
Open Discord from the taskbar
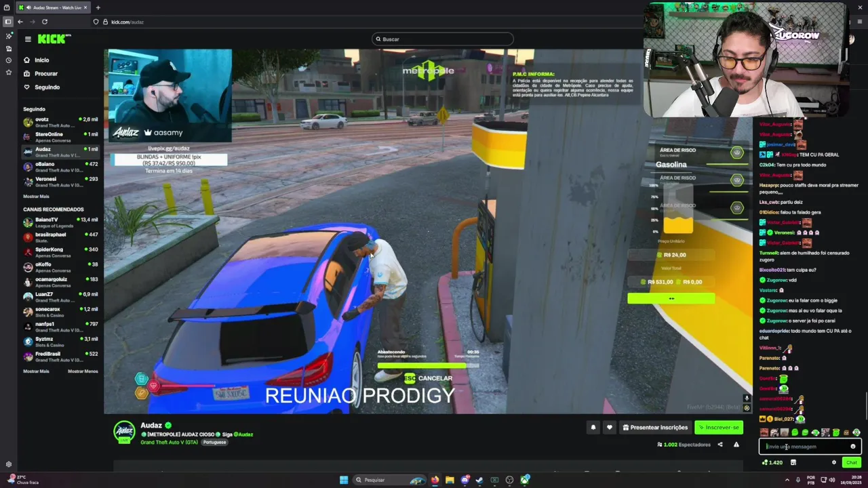[x=465, y=480]
